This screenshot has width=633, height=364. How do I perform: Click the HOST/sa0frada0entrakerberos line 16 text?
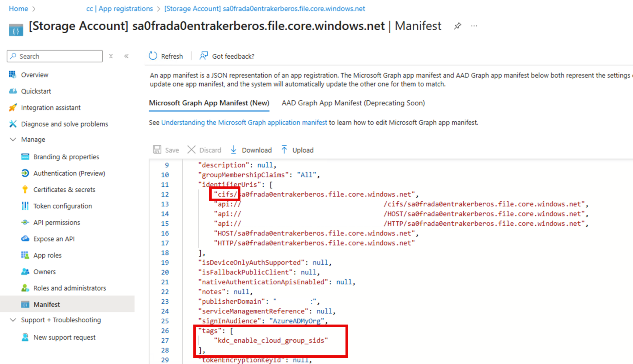click(314, 233)
